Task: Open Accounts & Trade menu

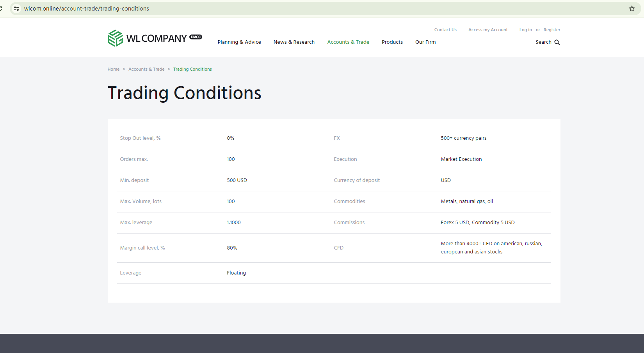Action: [x=348, y=42]
